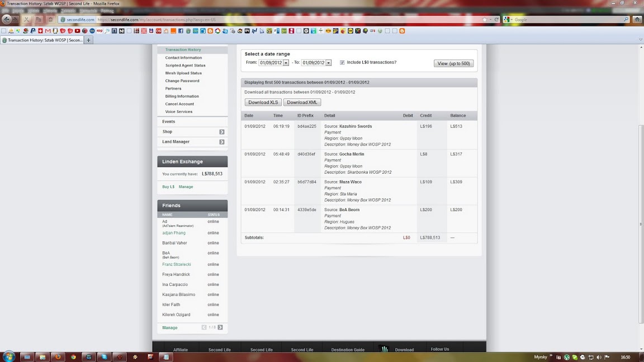
Task: Open the From date dropdown arrow
Action: coord(286,63)
